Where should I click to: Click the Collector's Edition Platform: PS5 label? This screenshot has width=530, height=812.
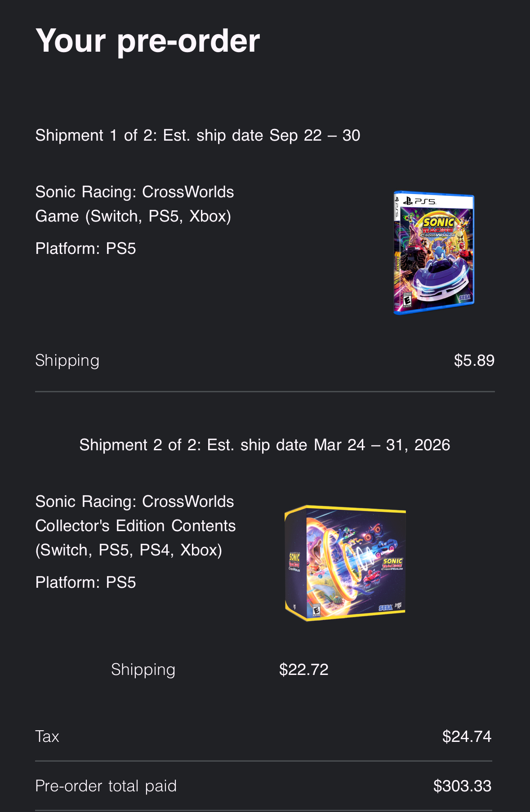[x=86, y=582]
